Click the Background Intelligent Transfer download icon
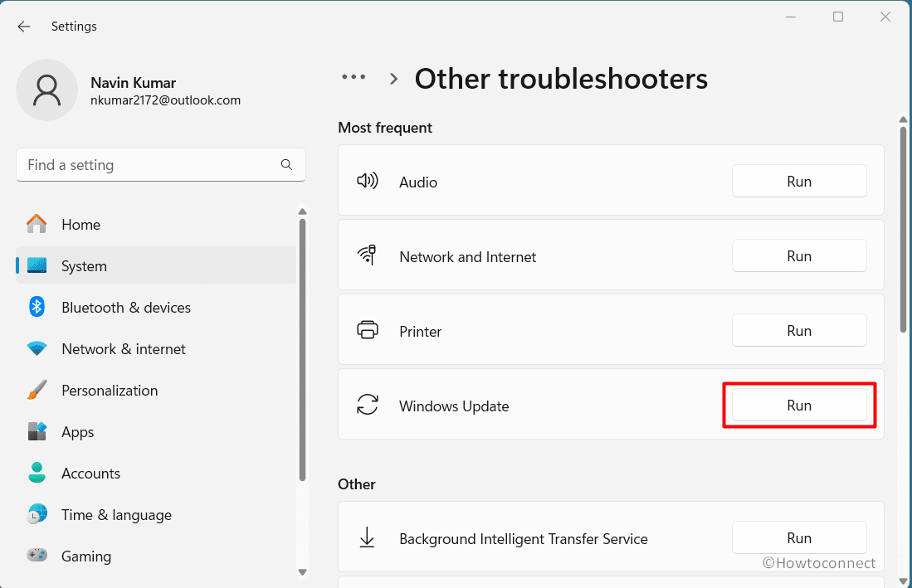912x588 pixels. [367, 537]
